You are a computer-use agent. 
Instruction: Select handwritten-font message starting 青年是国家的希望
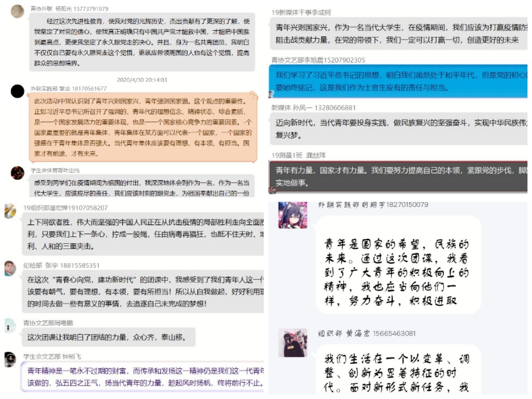[x=398, y=265]
